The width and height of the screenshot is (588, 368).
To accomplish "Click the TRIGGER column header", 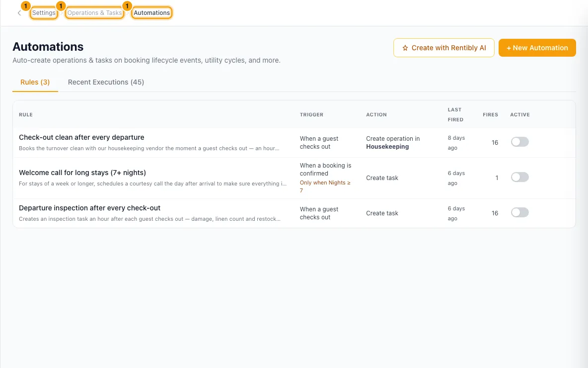I will [311, 114].
